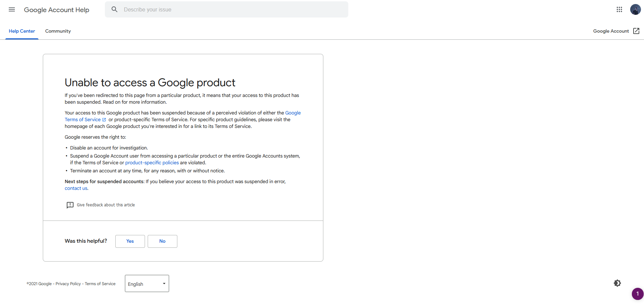Open the account profile avatar
This screenshot has width=644, height=306.
[x=636, y=9]
